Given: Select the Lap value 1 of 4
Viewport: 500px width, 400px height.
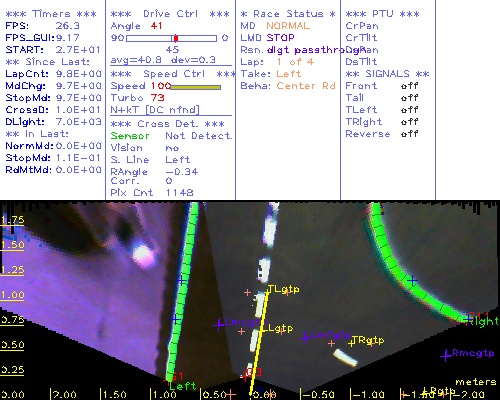Looking at the screenshot, I should pyautogui.click(x=295, y=62).
